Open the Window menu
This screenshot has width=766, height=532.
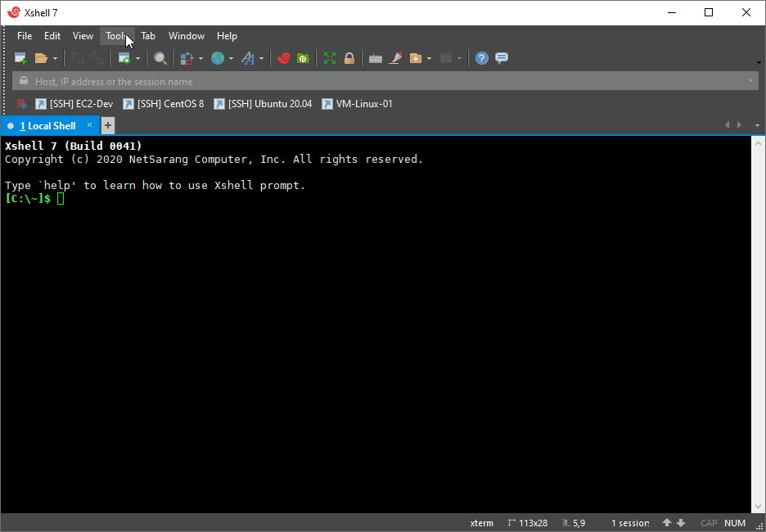pos(187,36)
